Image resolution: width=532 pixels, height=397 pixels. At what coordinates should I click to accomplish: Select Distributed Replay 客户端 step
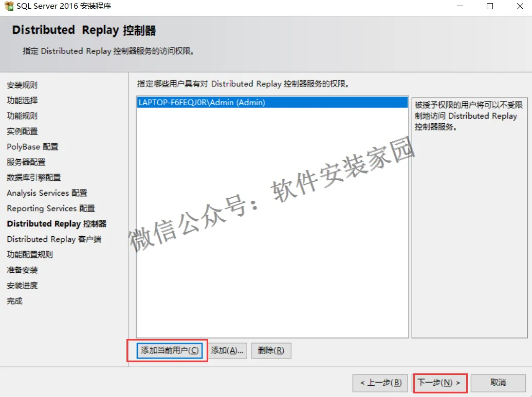click(54, 239)
